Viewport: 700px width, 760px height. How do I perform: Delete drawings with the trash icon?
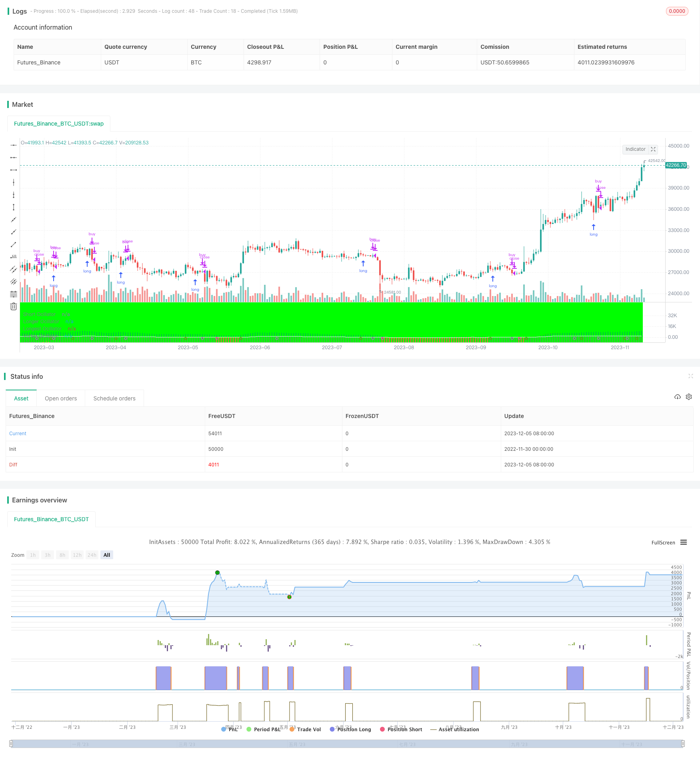click(x=14, y=306)
